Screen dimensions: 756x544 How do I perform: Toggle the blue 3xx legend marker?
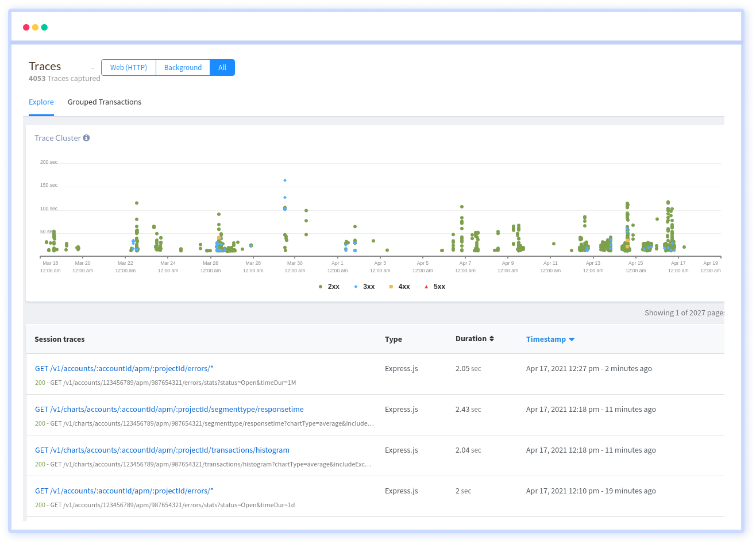click(x=355, y=286)
